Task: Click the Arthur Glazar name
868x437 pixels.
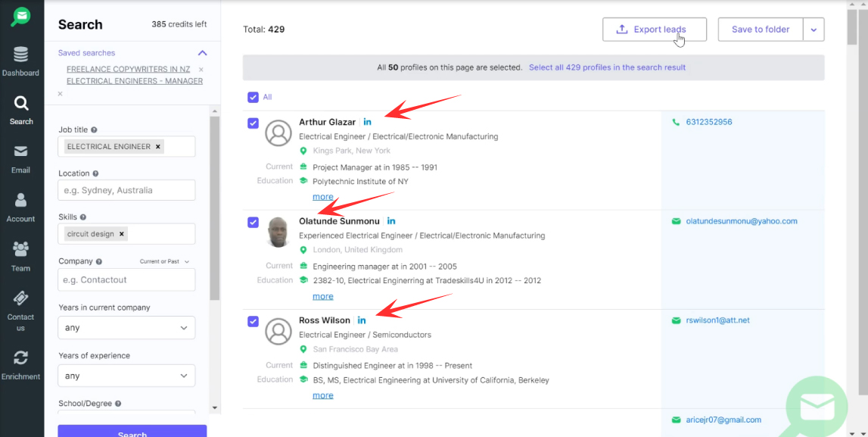Action: [x=327, y=122]
